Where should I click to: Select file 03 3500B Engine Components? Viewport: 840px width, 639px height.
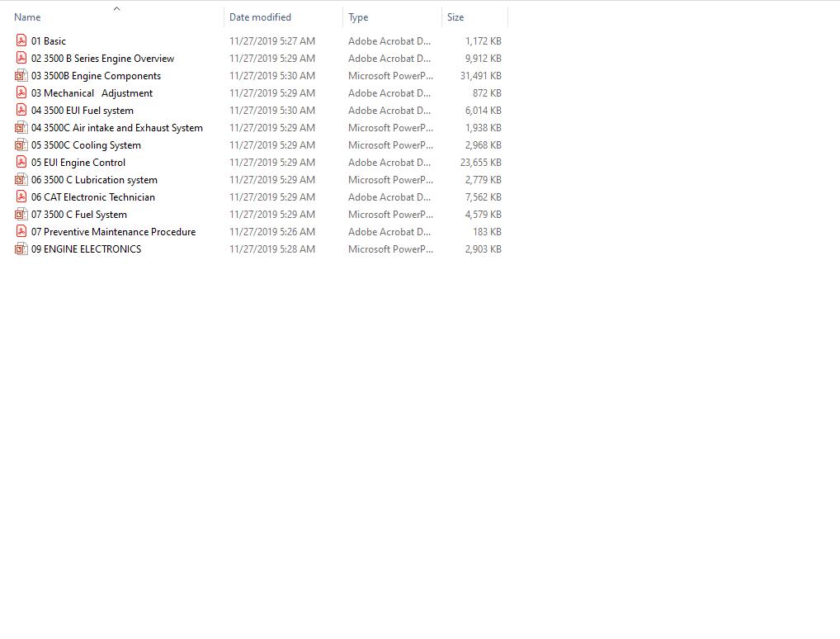click(96, 76)
